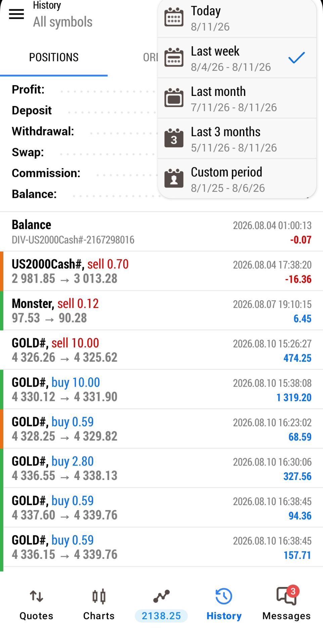Tap the Custom period calendar icon
This screenshot has height=644, width=323.
tap(174, 178)
